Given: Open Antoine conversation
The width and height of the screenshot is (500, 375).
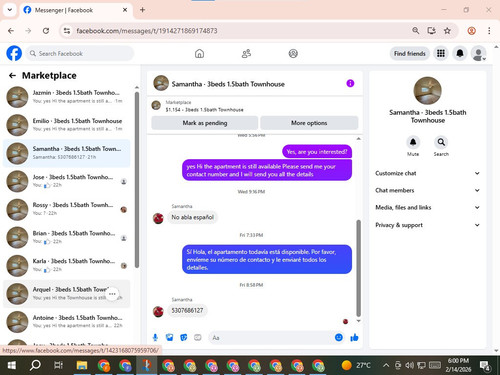Looking at the screenshot, I should tap(67, 322).
